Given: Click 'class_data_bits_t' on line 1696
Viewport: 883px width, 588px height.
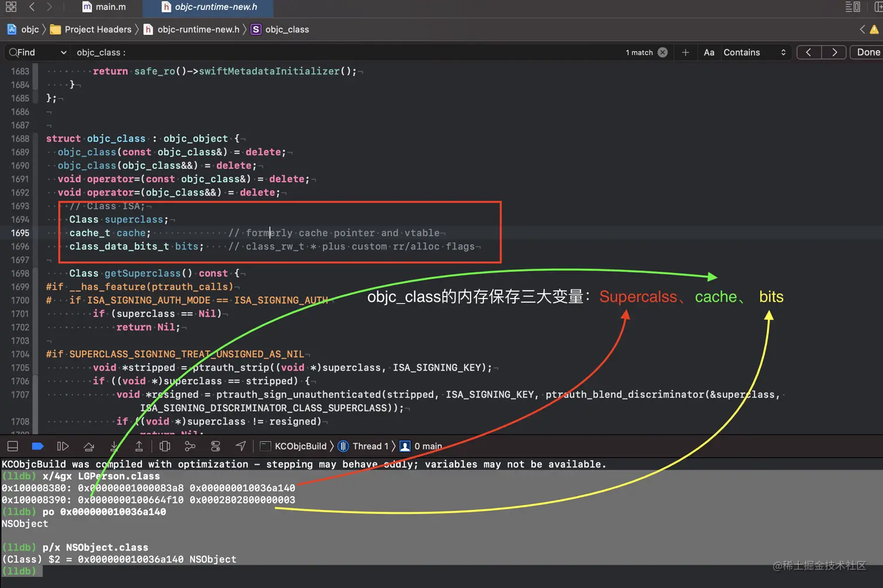Looking at the screenshot, I should pos(119,246).
